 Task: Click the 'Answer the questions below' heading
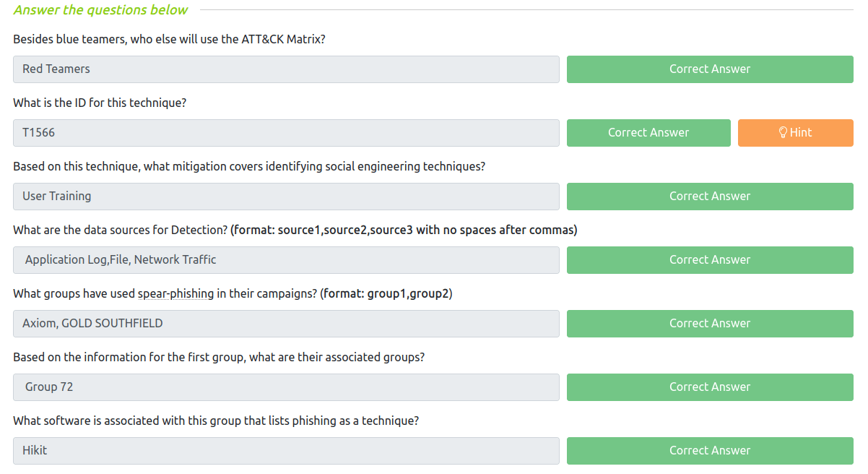[100, 10]
